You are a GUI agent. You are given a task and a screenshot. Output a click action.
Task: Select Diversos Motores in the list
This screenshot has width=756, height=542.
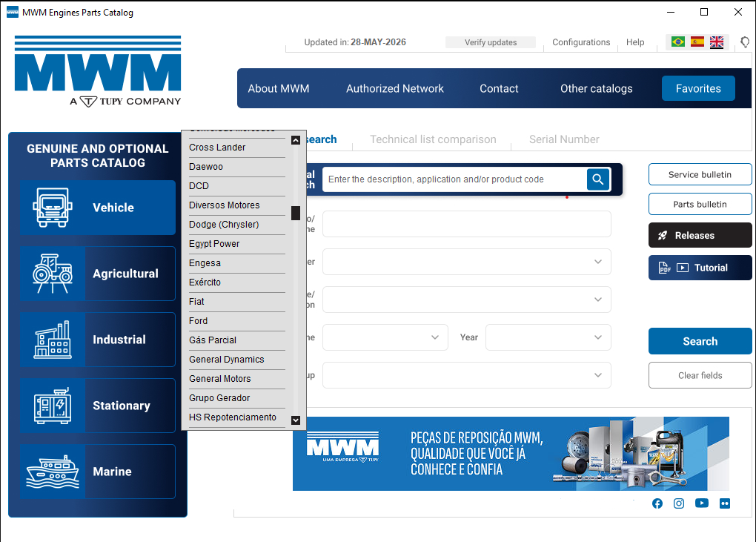(236, 205)
